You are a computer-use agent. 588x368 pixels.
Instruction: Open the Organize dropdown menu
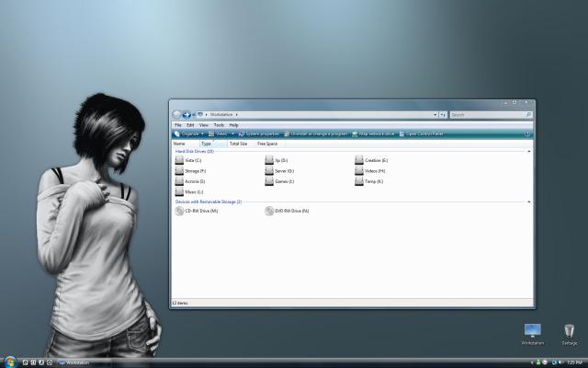[x=189, y=134]
